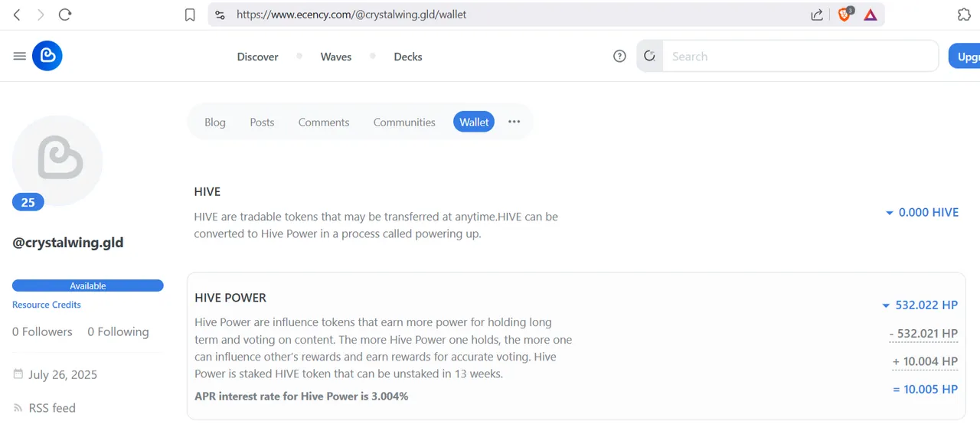The width and height of the screenshot is (980, 434).
Task: Open Brave Shields lion icon
Action: (845, 14)
